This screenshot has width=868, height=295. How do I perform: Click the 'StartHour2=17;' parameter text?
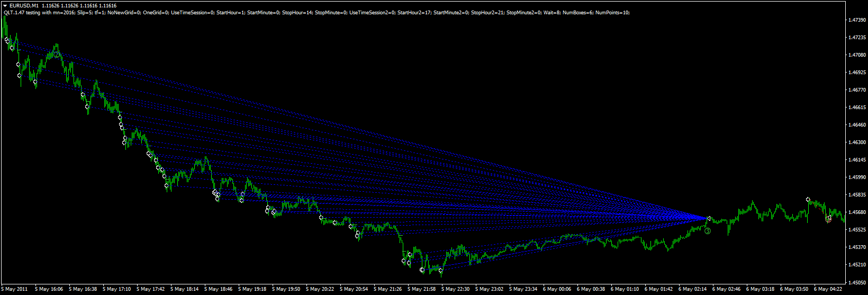click(x=414, y=13)
